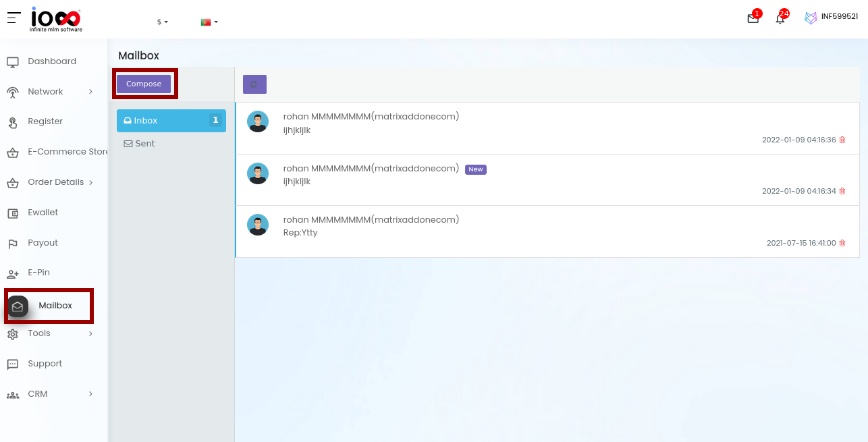Click the Mailbox envelope icon in sidebar
The width and height of the screenshot is (868, 442).
(x=18, y=306)
